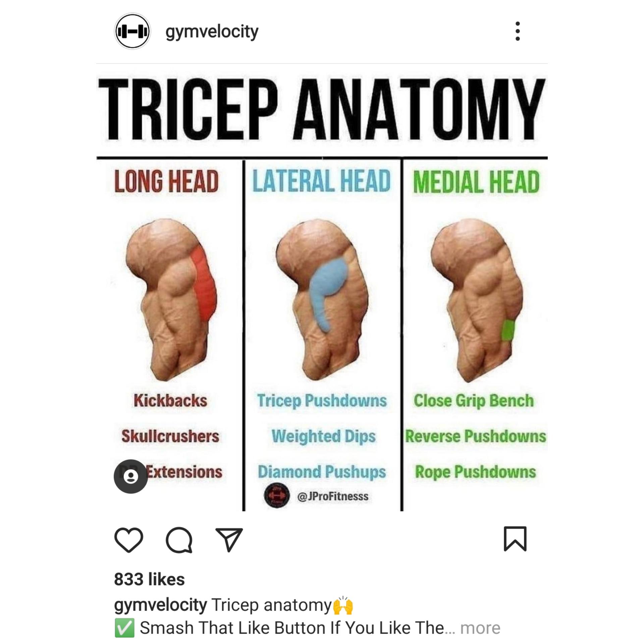Tap the LATERAL HEAD column heading
The width and height of the screenshot is (644, 644).
click(x=321, y=181)
